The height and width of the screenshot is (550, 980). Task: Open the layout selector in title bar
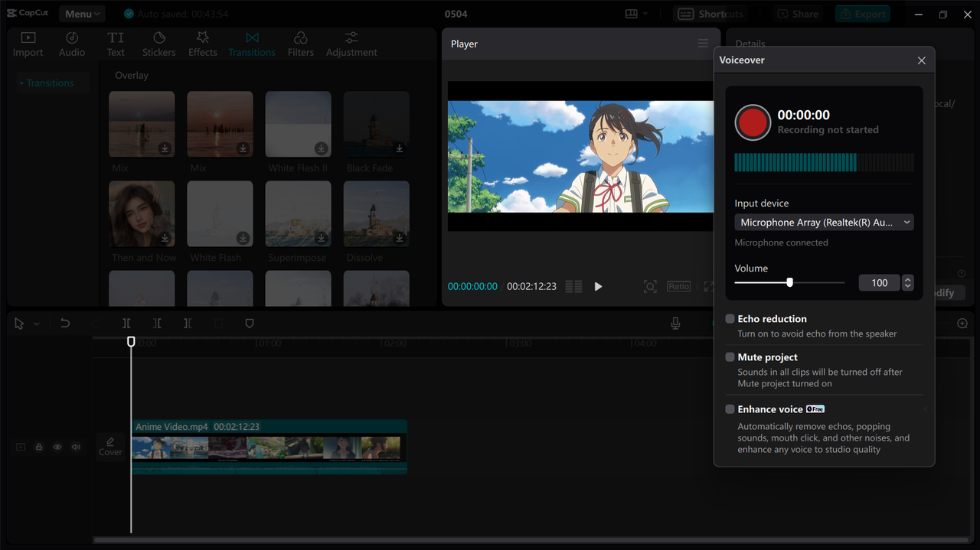coord(636,14)
